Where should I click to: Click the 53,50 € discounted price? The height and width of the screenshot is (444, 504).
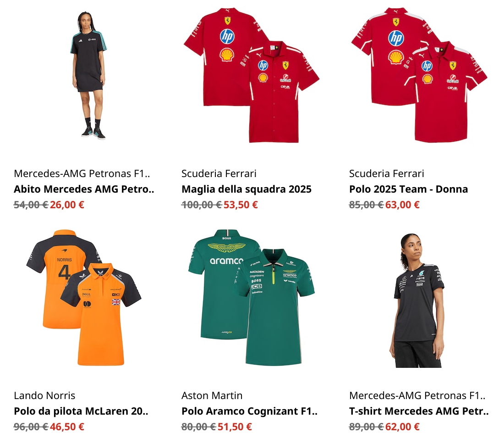(x=241, y=205)
